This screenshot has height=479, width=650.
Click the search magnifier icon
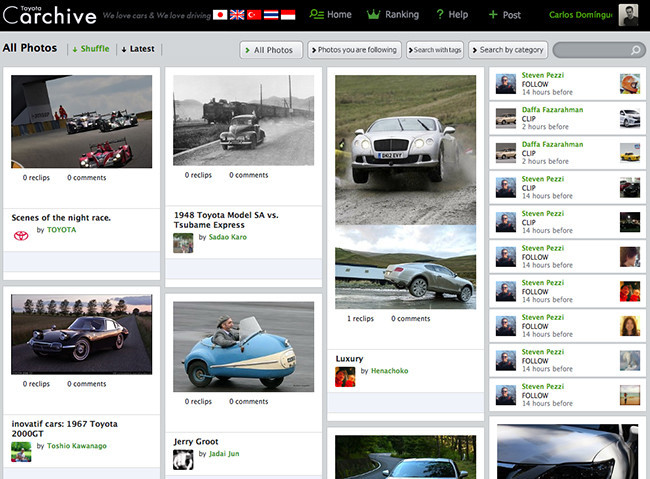click(636, 50)
